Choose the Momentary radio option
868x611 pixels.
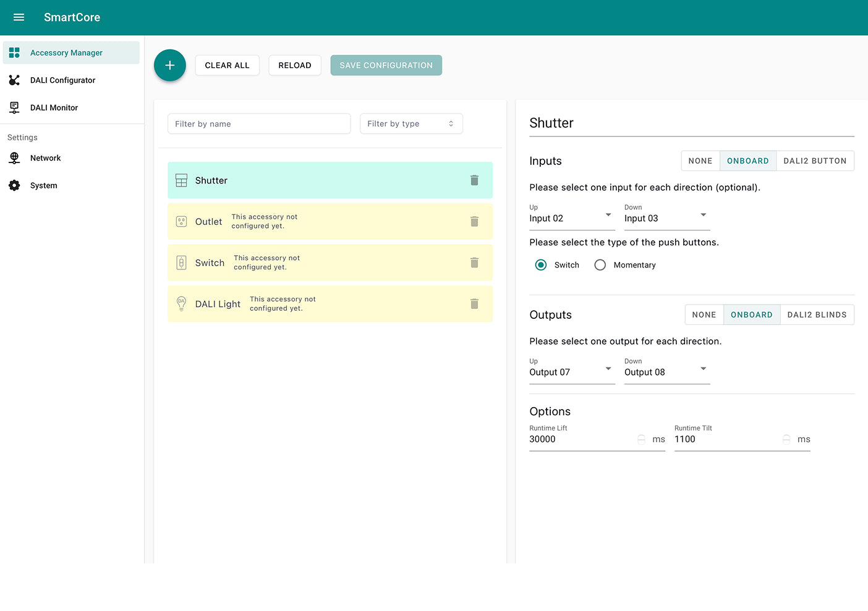click(x=600, y=265)
